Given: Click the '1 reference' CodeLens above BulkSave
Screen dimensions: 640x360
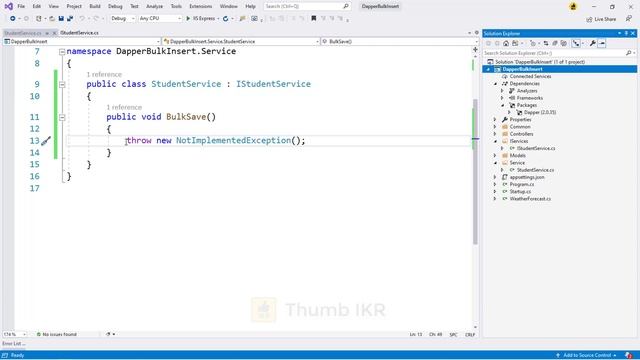Looking at the screenshot, I should click(124, 107).
